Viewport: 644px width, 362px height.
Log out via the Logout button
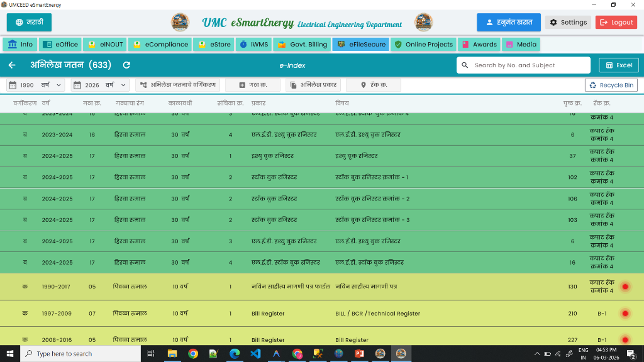(616, 22)
